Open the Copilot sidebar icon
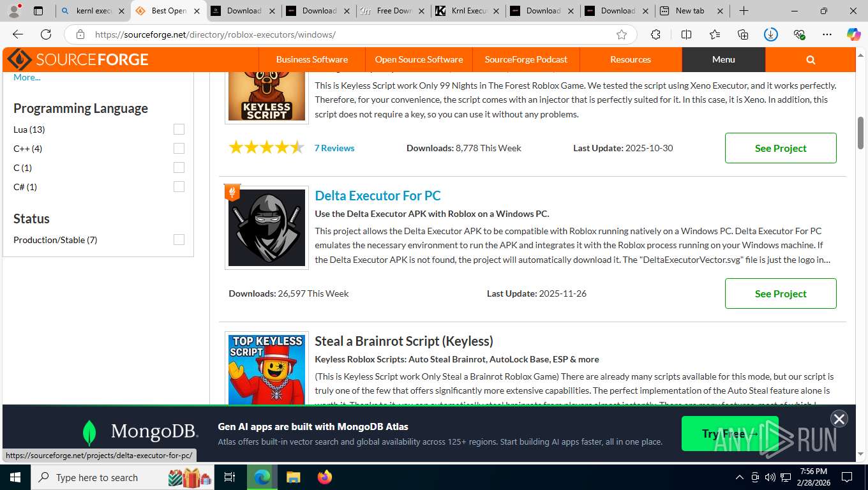This screenshot has width=868, height=490. [x=854, y=34]
